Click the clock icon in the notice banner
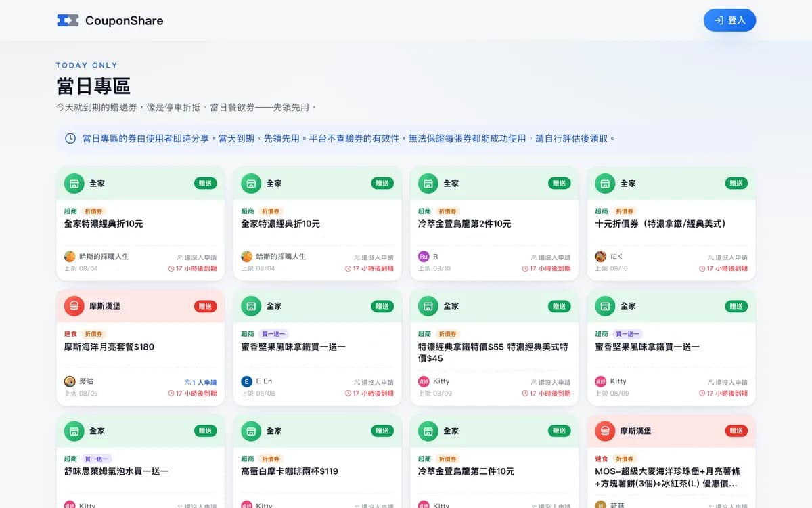The width and height of the screenshot is (812, 508). point(70,138)
